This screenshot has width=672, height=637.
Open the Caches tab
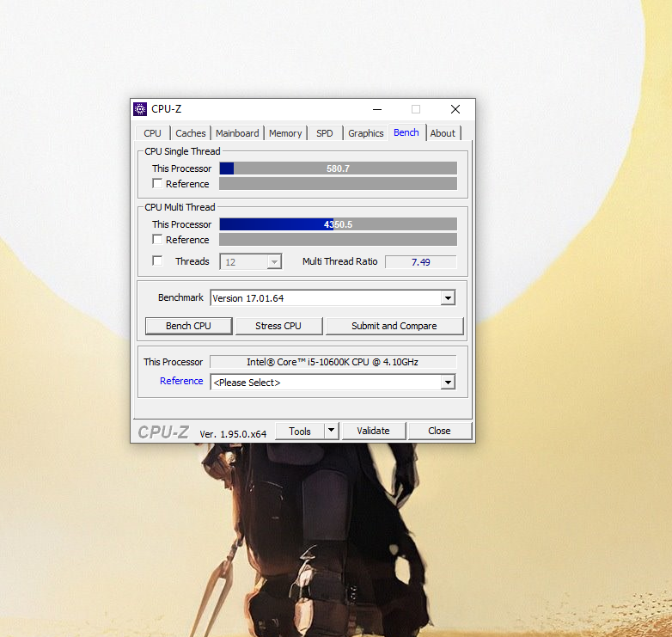[x=190, y=133]
